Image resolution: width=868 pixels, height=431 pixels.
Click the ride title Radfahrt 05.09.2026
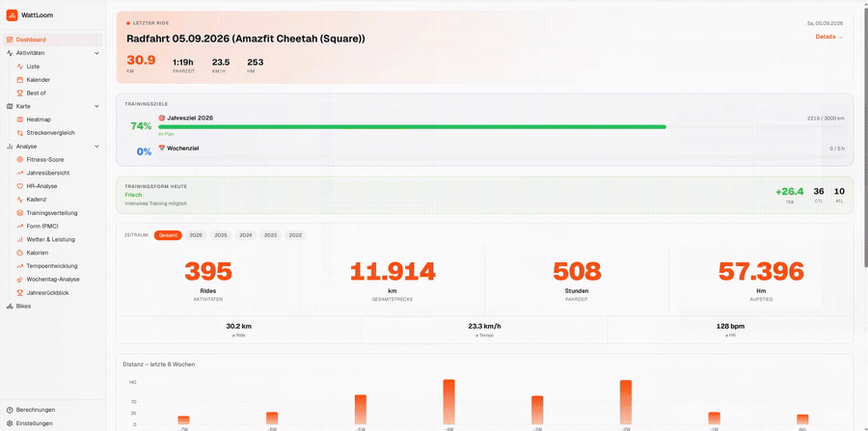coord(246,39)
